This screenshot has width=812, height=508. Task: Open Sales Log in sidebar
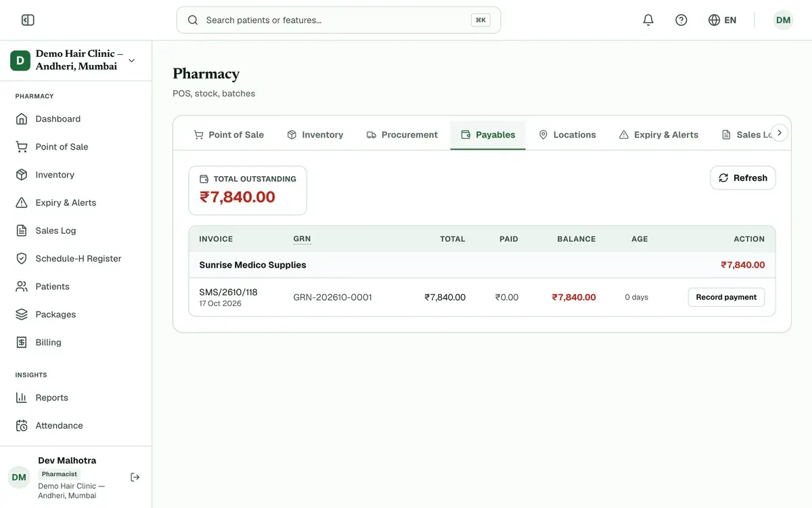pyautogui.click(x=76, y=231)
